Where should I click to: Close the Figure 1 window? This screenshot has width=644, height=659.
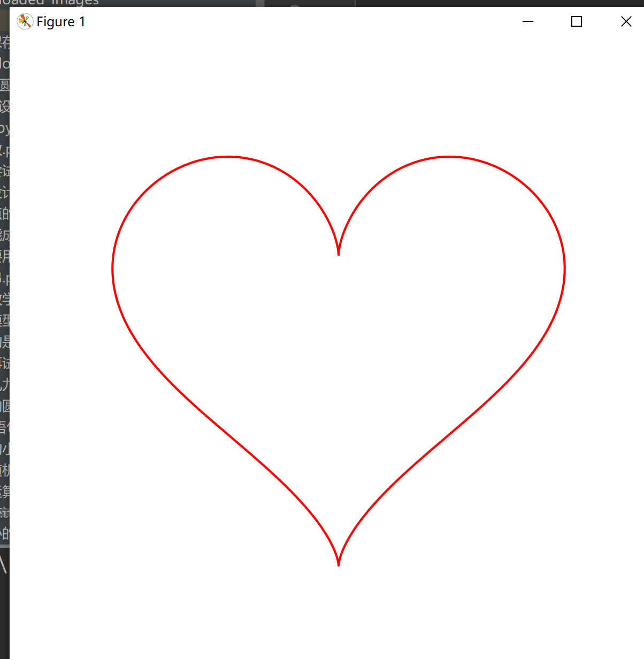pos(626,21)
